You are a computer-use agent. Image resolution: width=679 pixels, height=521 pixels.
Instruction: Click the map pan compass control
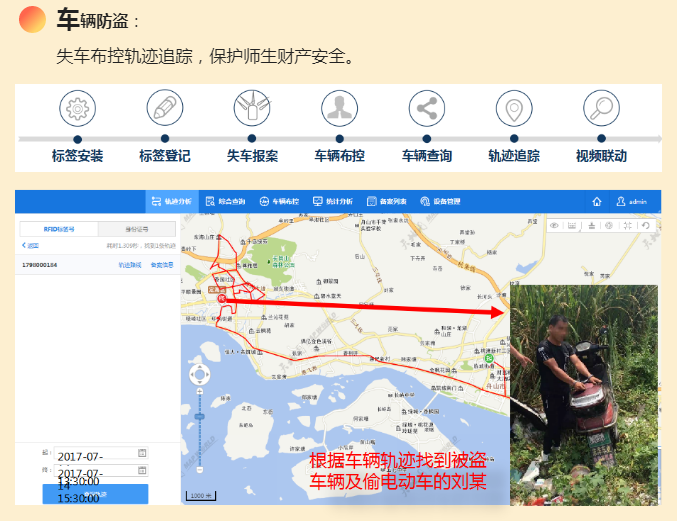pos(199,374)
